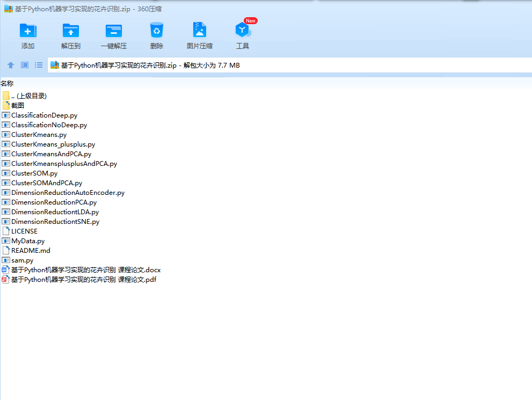Click the 360压缩 title bar app icon

click(x=9, y=9)
